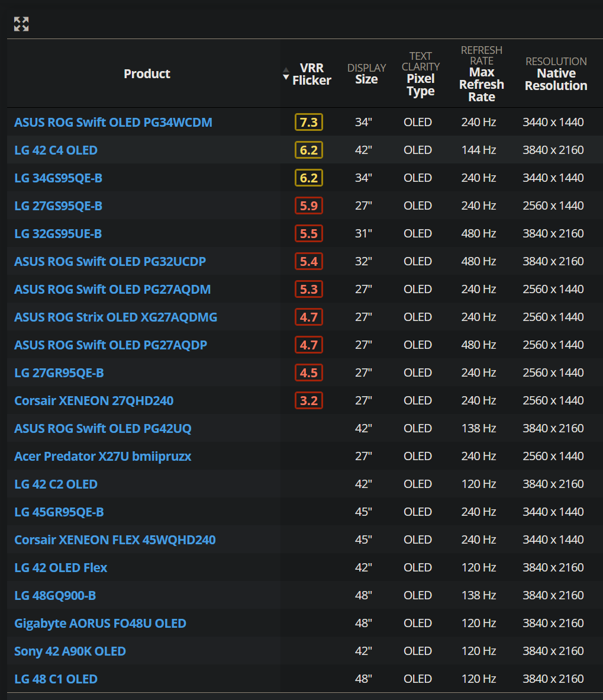Viewport: 603px width, 700px height.
Task: Open LG 27GR95QE-B product link
Action: [x=59, y=373]
